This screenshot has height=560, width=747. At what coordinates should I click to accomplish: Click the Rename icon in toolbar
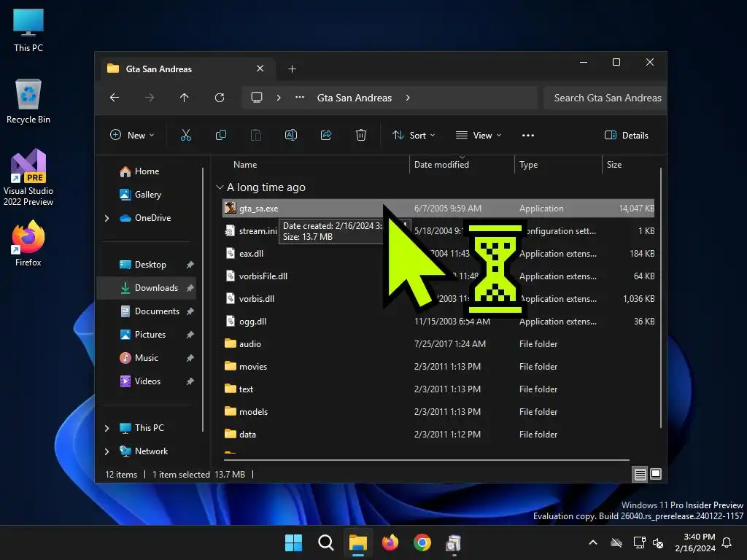click(291, 135)
